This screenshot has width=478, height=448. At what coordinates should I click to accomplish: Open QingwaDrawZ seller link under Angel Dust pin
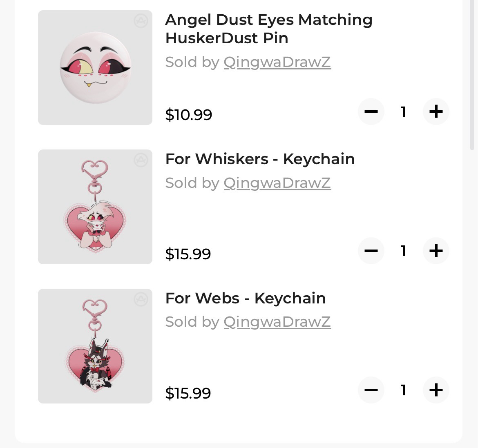[x=277, y=62]
